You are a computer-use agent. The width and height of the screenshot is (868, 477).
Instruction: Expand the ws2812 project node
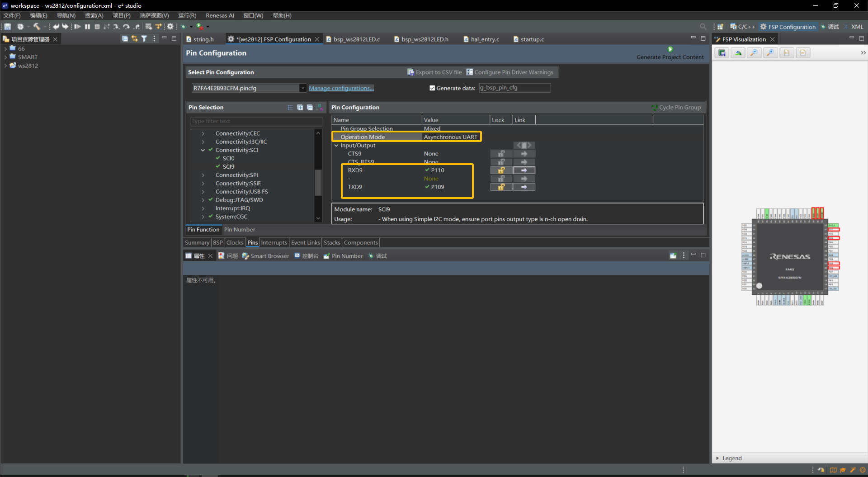(x=5, y=66)
